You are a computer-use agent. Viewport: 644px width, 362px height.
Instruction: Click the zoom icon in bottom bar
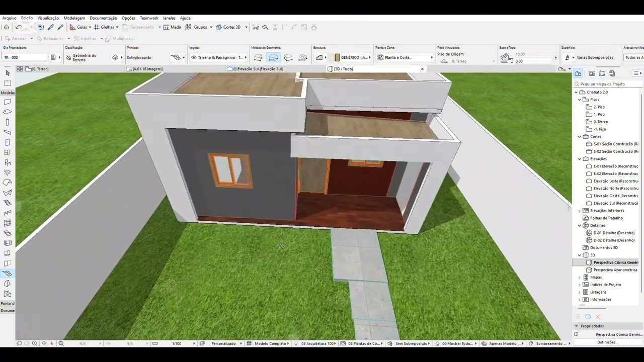pos(35,343)
